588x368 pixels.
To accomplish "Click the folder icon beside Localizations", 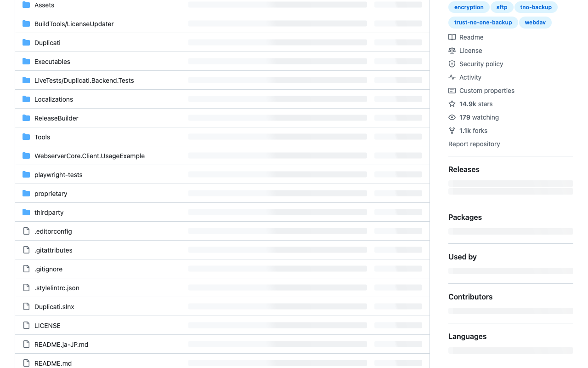I will (26, 99).
